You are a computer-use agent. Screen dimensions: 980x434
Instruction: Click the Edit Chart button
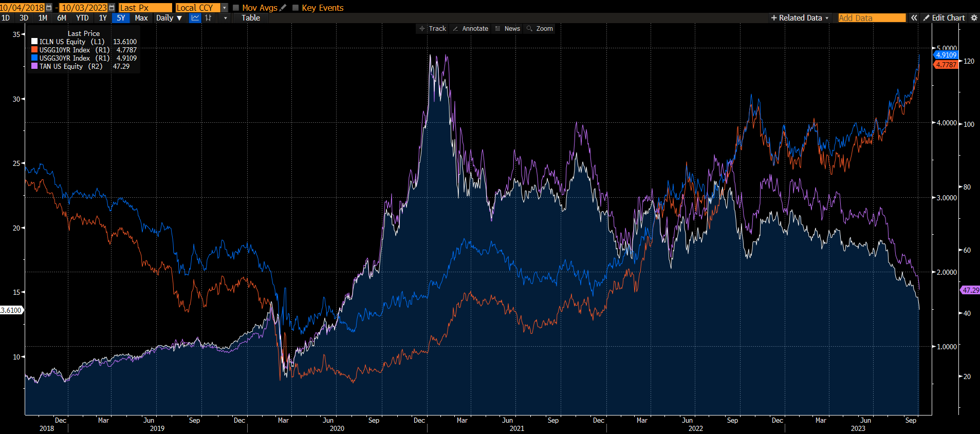[x=944, y=18]
